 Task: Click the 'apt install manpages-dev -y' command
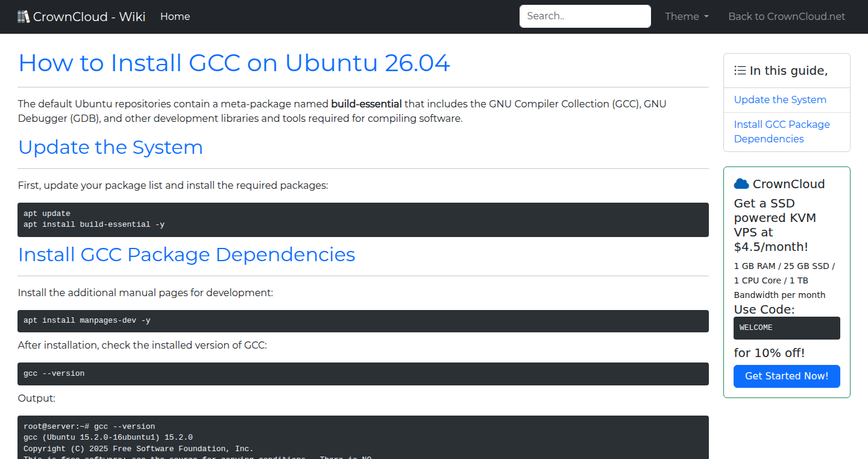pos(87,321)
